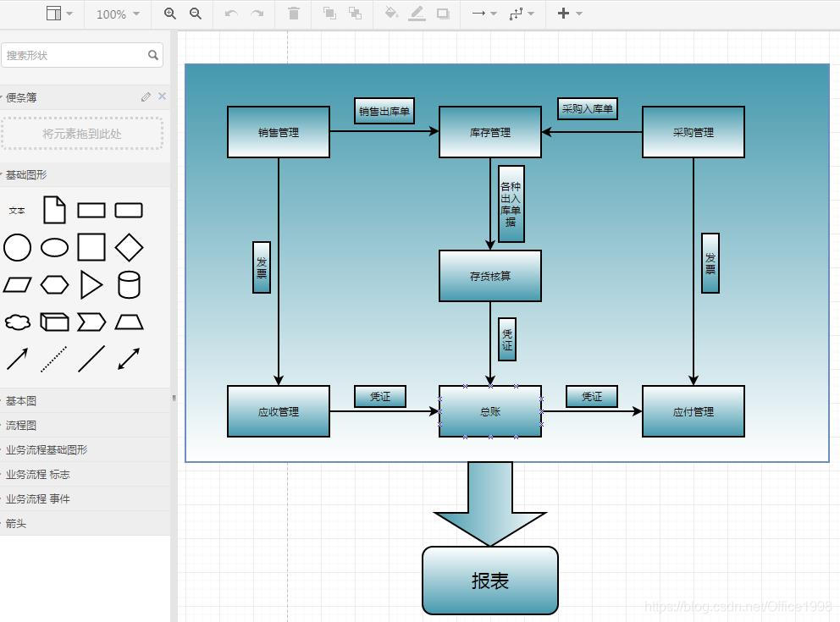
Task: Select the large down block arrow
Action: [490, 504]
